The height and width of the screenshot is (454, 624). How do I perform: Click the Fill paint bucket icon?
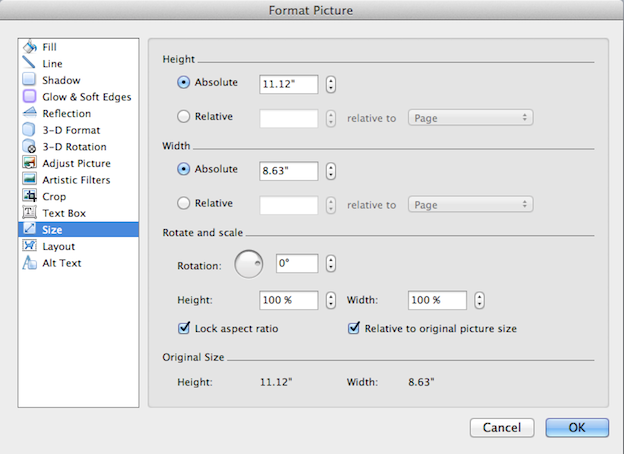(30, 47)
